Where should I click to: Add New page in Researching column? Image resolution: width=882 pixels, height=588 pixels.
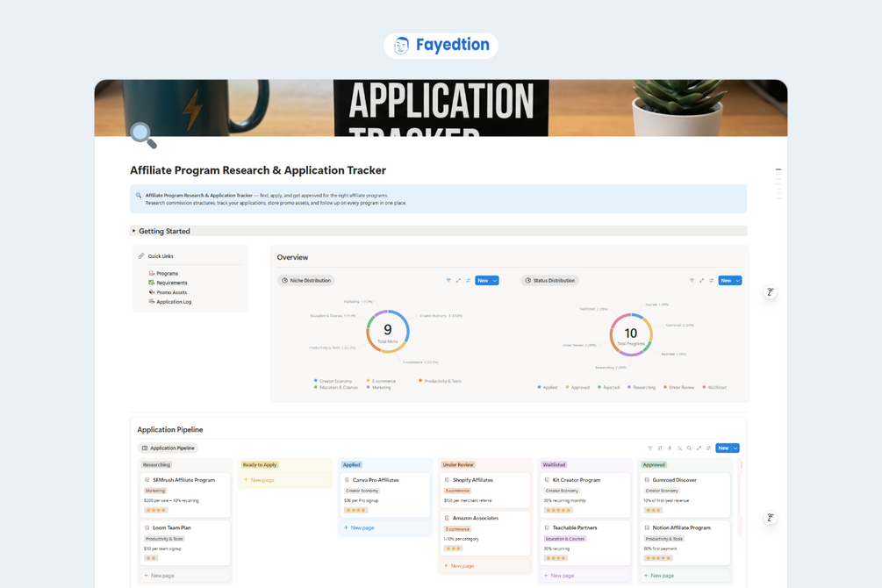pos(185,576)
